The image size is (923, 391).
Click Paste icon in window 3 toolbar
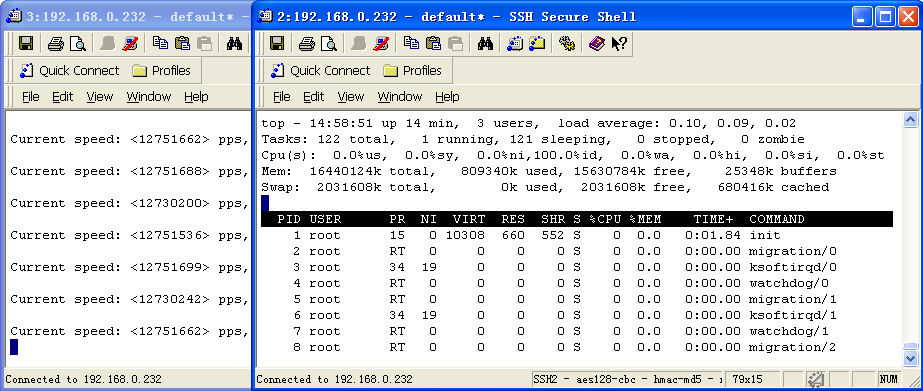[x=182, y=43]
